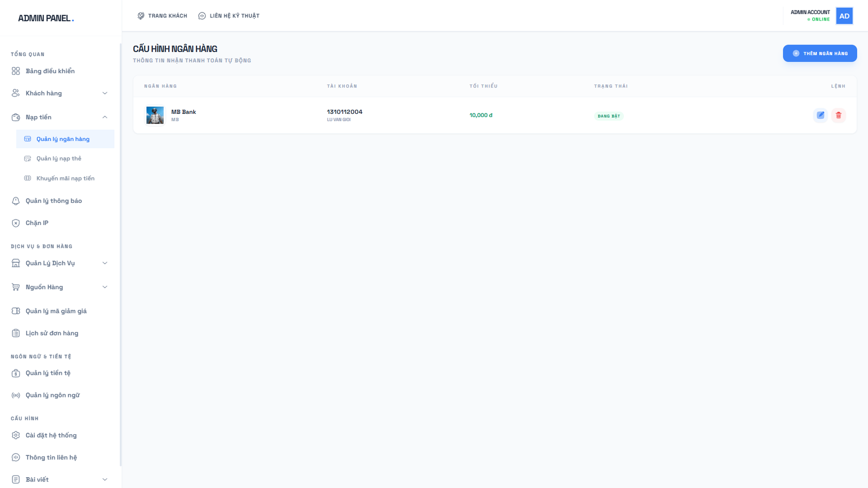Screen dimensions: 868x488
Task: Click the Quản lý tiền tệ currency icon
Action: 16,373
